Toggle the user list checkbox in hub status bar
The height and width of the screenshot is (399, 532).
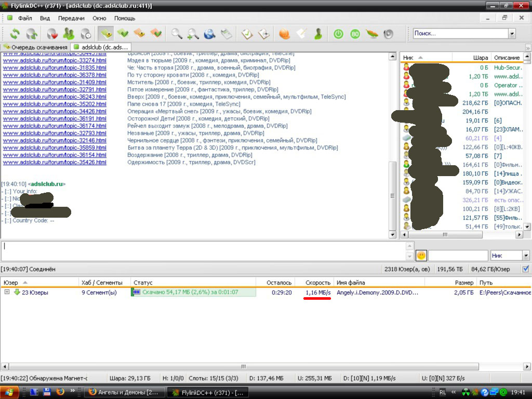click(x=526, y=269)
